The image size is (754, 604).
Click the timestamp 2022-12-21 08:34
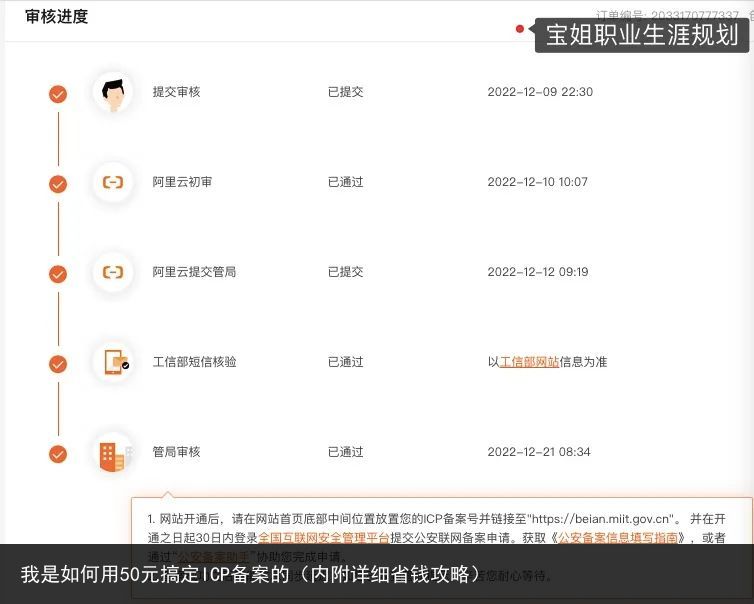click(539, 452)
